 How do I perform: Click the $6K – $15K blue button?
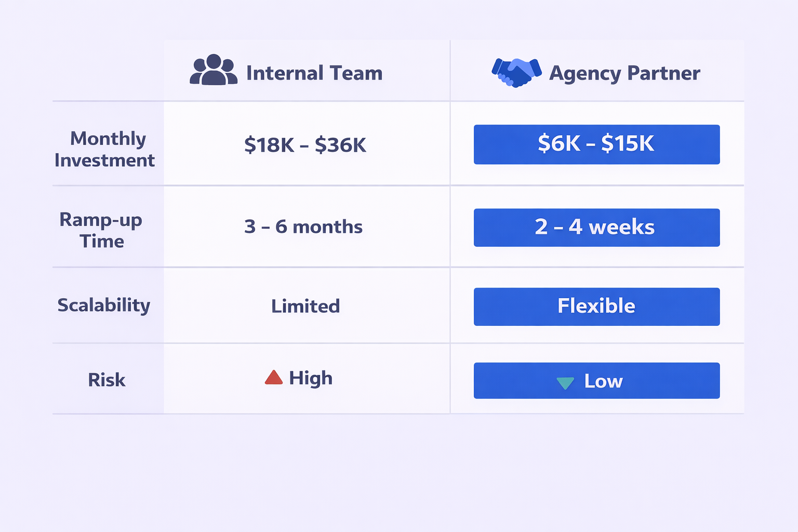point(596,144)
